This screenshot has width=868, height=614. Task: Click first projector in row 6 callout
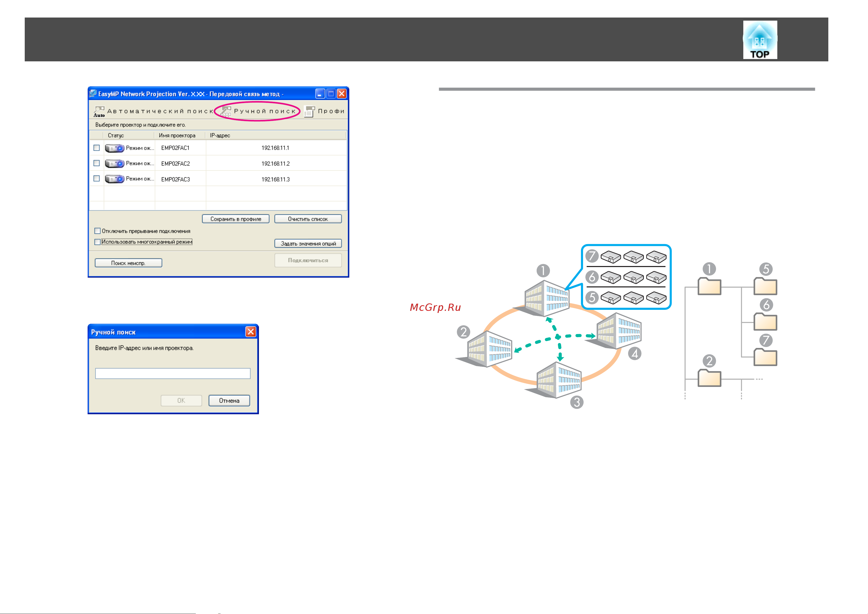coord(611,278)
